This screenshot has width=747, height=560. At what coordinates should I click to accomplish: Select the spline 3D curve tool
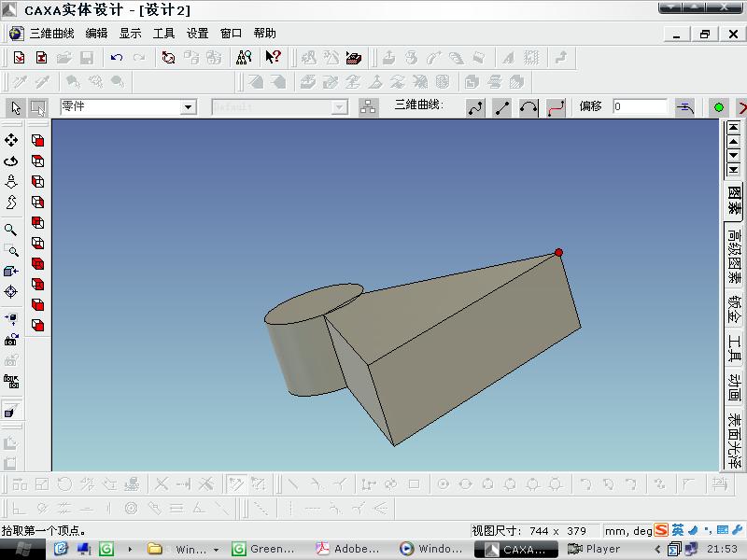(x=476, y=107)
